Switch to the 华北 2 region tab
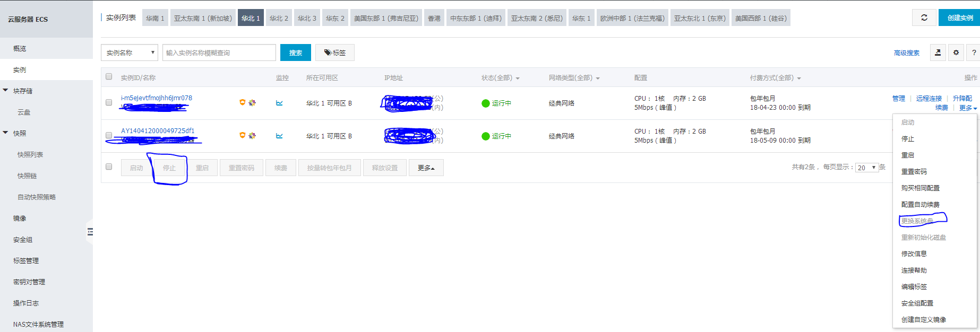The image size is (980, 332). [279, 18]
